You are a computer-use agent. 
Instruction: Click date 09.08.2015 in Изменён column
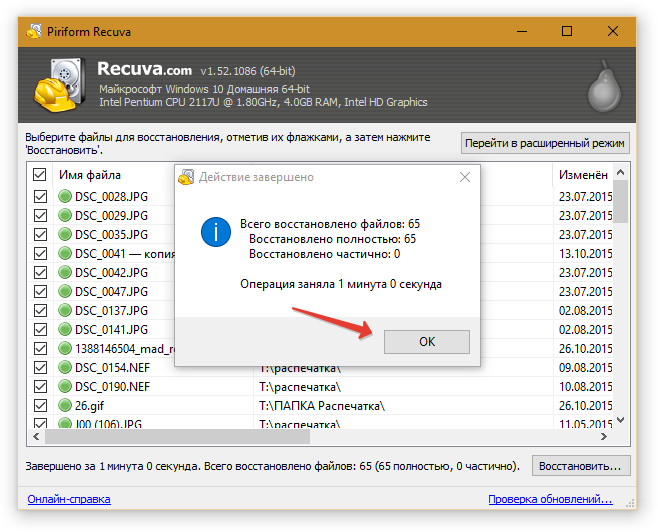[585, 368]
